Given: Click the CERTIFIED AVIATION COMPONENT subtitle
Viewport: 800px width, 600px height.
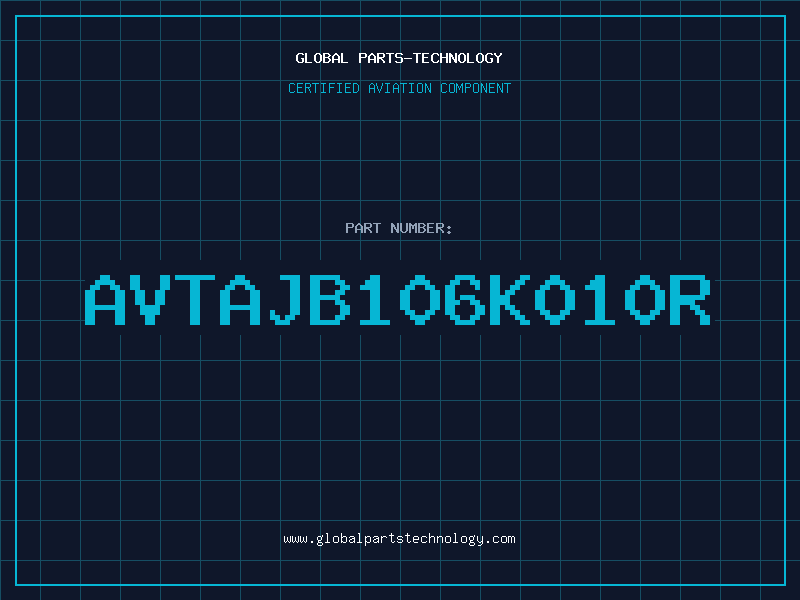Looking at the screenshot, I should (x=399, y=88).
